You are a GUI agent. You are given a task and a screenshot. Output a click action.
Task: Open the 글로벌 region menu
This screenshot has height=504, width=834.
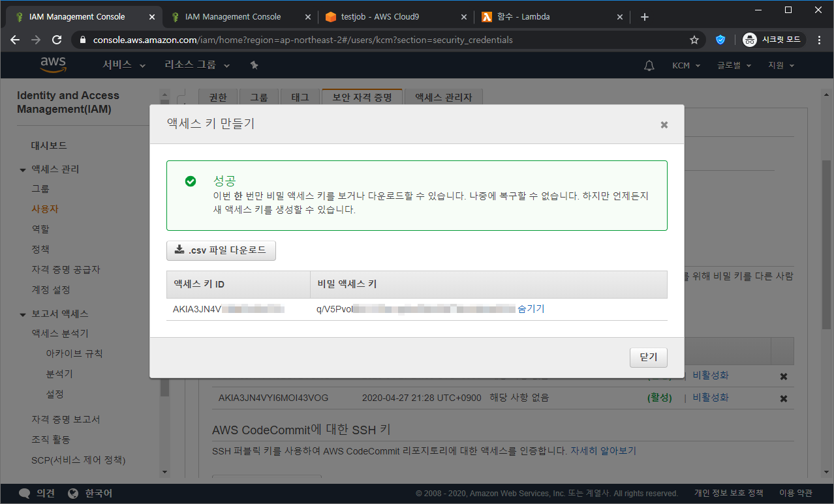coord(734,65)
